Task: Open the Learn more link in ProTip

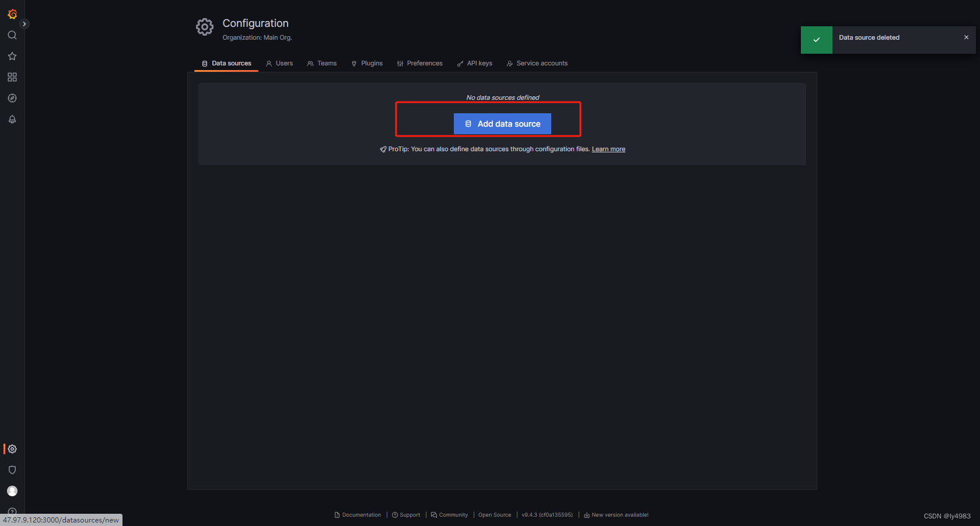Action: pos(608,149)
